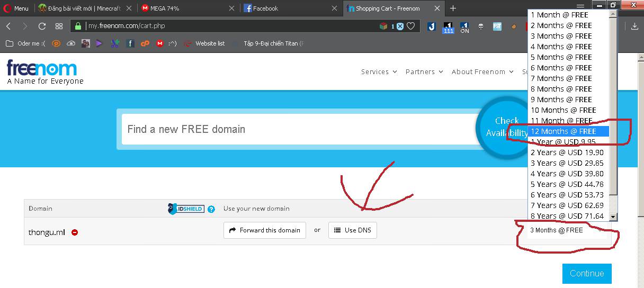
Task: Click the extension icon showing ON badge
Action: (464, 27)
